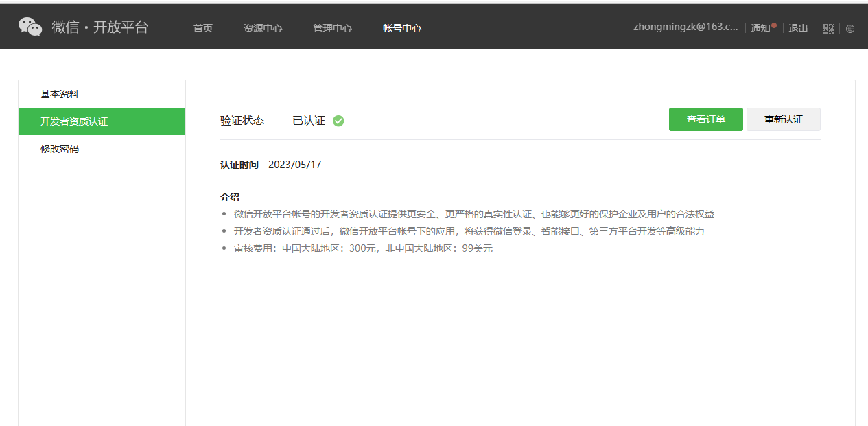
Task: Click the zhongmingzk@163.c... account name
Action: click(x=685, y=27)
